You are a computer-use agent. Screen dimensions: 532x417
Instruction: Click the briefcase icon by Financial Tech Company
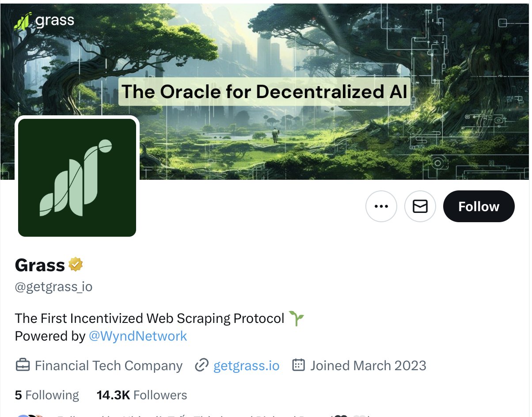(23, 366)
